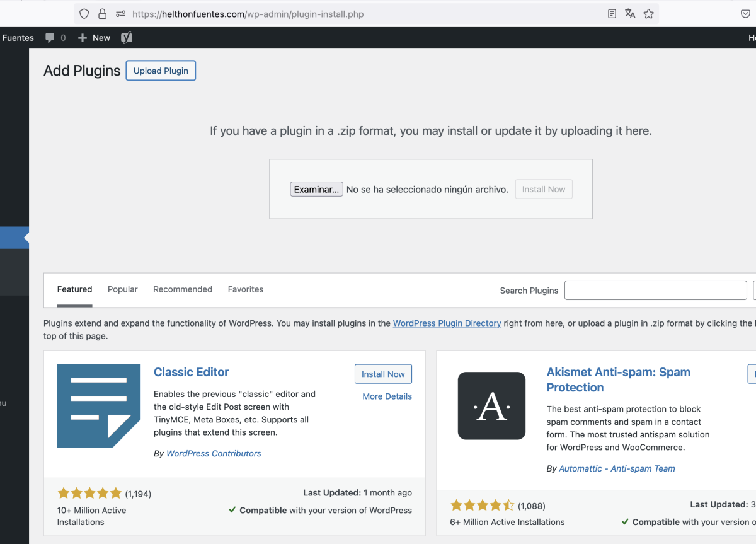
Task: Click Akismet star rating
Action: coord(483,506)
